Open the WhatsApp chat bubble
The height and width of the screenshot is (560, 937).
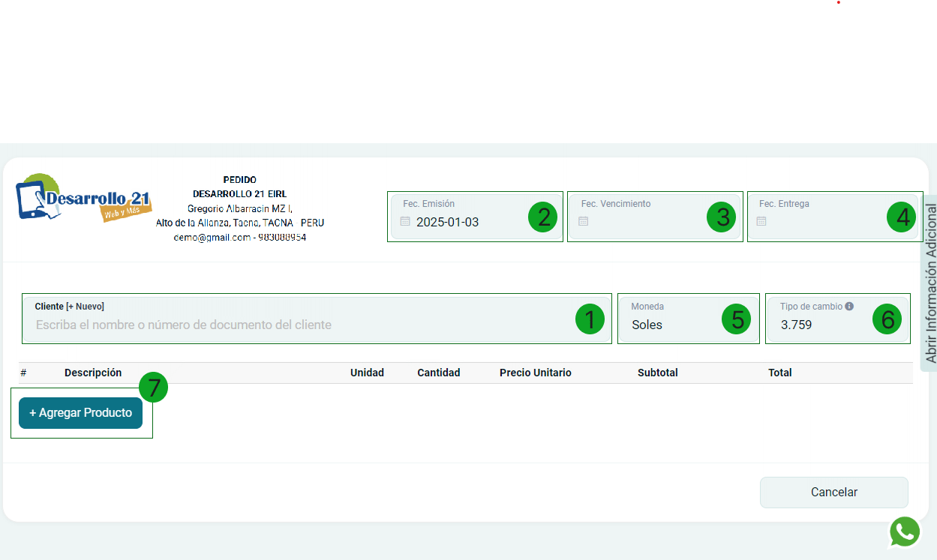click(905, 532)
